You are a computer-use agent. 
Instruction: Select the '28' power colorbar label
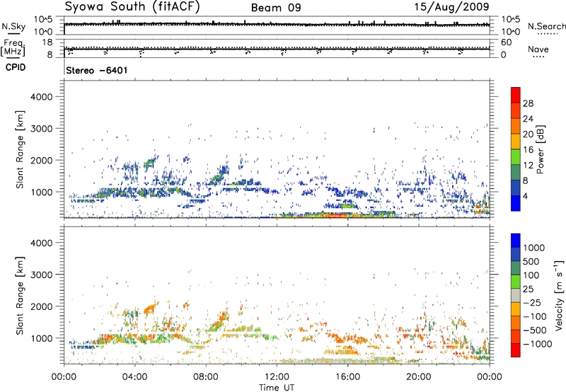point(528,103)
